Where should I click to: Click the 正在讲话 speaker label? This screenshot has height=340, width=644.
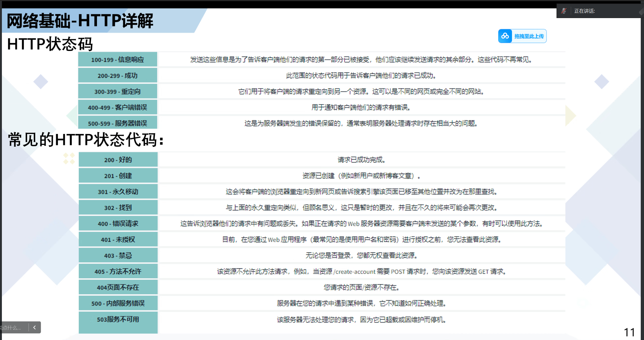tap(584, 11)
